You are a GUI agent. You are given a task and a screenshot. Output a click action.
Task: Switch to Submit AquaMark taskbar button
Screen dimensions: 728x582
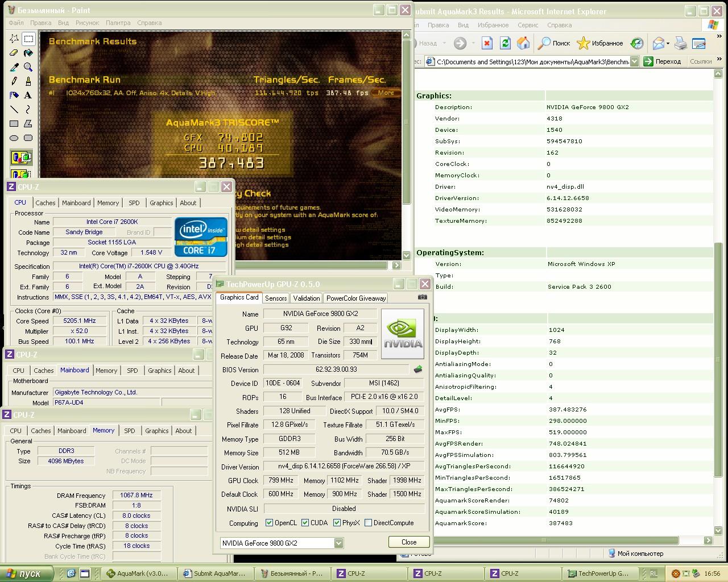click(x=215, y=573)
